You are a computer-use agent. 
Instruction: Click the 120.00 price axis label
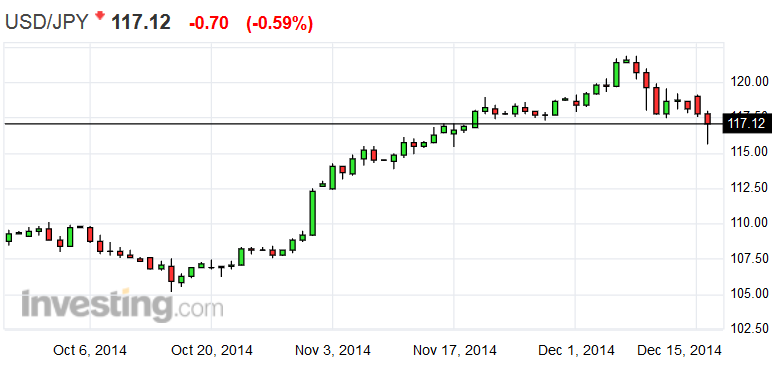click(x=749, y=81)
